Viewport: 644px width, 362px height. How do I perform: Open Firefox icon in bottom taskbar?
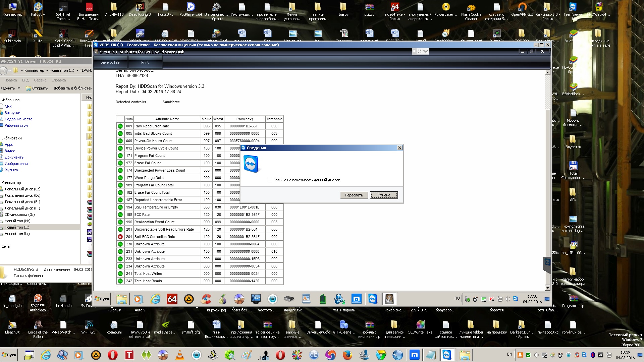tap(347, 355)
